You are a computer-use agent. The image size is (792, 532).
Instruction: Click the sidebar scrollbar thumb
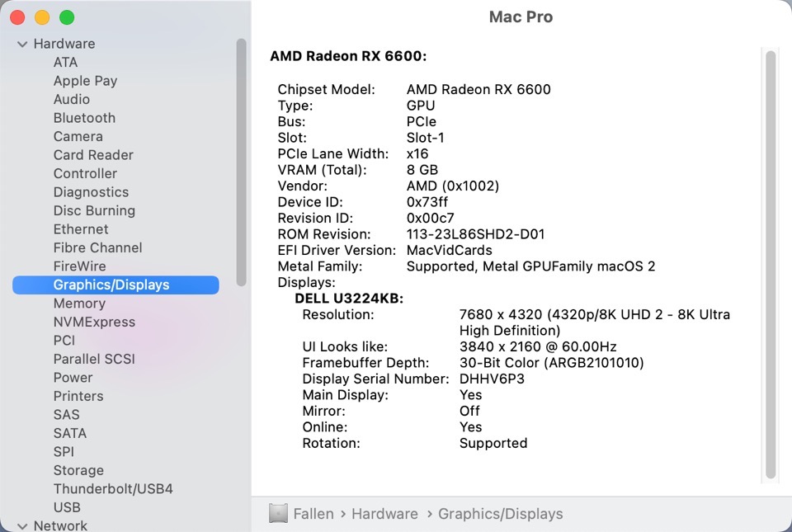[x=242, y=162]
